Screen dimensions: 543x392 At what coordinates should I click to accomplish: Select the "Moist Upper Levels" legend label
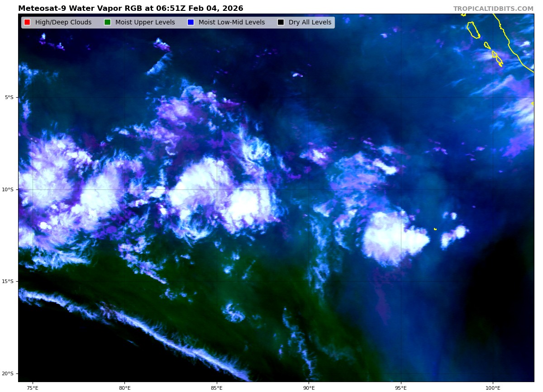click(145, 23)
